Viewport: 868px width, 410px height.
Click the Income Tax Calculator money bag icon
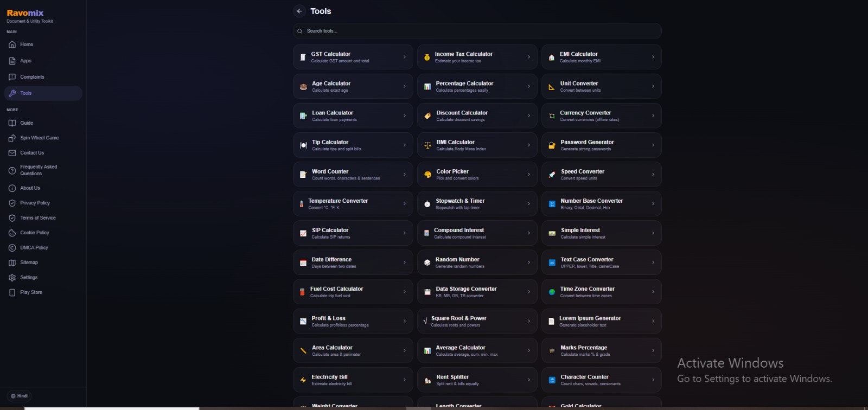click(x=427, y=57)
